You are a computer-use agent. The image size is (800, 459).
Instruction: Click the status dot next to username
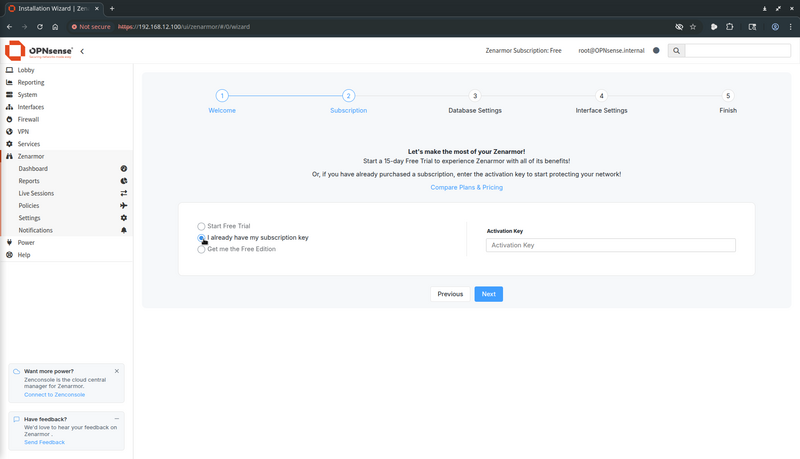click(656, 50)
